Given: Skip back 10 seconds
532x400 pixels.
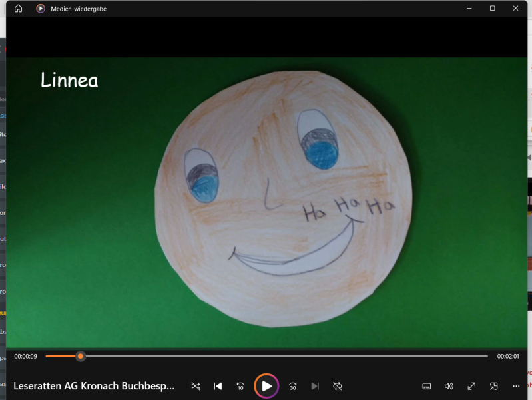Looking at the screenshot, I should tap(240, 386).
